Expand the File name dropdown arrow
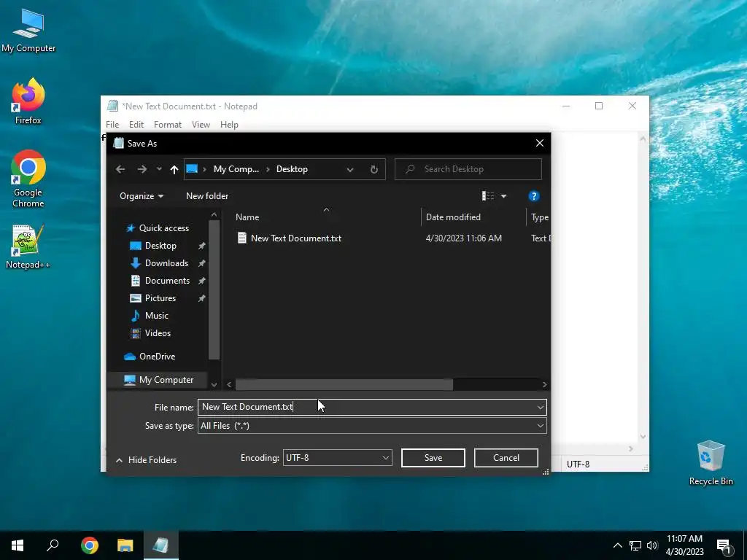 541,407
